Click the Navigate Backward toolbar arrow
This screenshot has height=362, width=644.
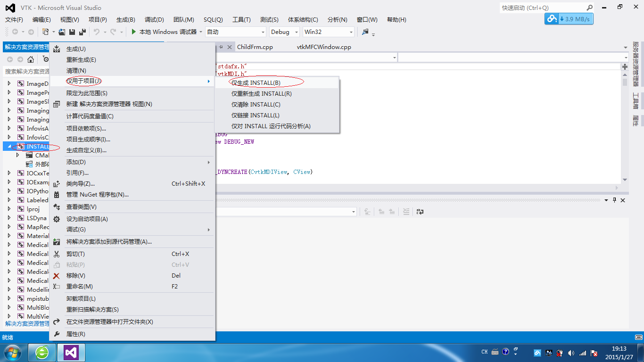pyautogui.click(x=15, y=32)
